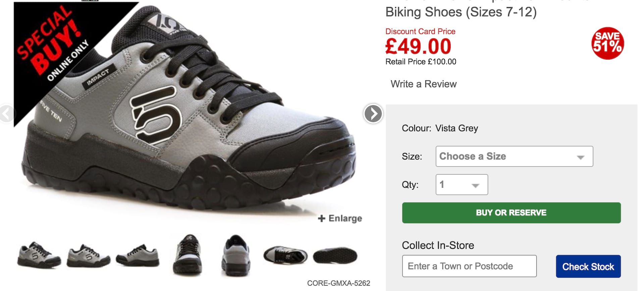Click the plus Enlarge icon
Viewport: 644px width, 291px height.
tap(322, 219)
